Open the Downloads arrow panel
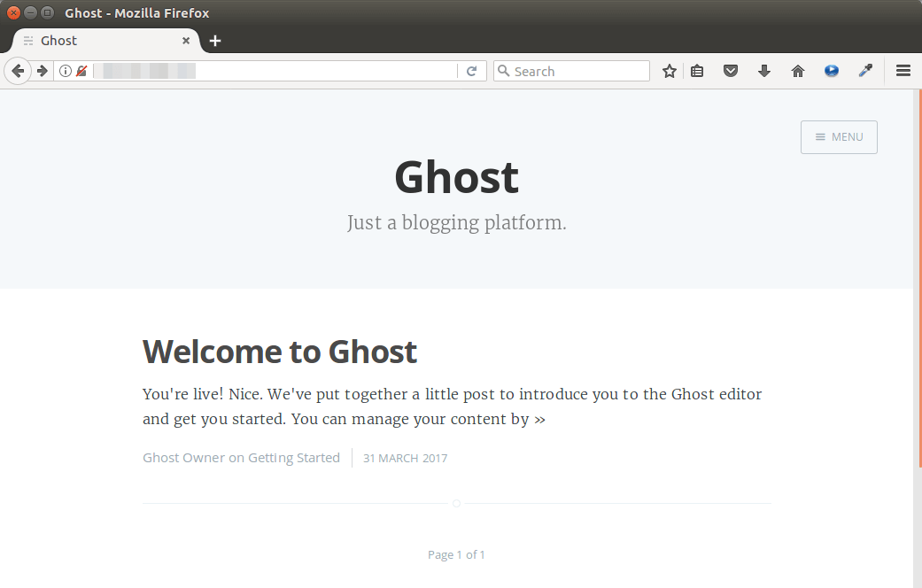This screenshot has height=588, width=922. 764,71
